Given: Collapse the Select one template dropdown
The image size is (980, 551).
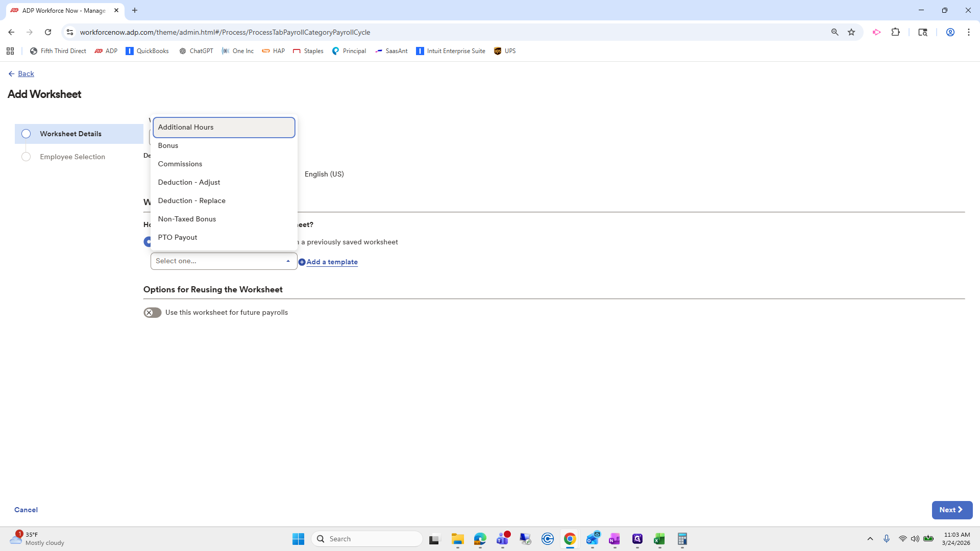Looking at the screenshot, I should (288, 261).
